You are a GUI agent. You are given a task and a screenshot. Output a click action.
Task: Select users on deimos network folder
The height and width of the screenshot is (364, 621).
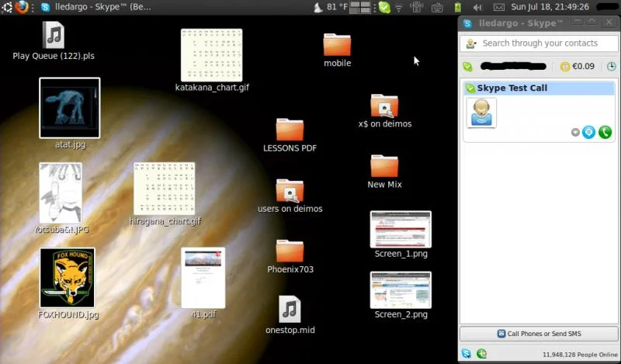coord(290,196)
